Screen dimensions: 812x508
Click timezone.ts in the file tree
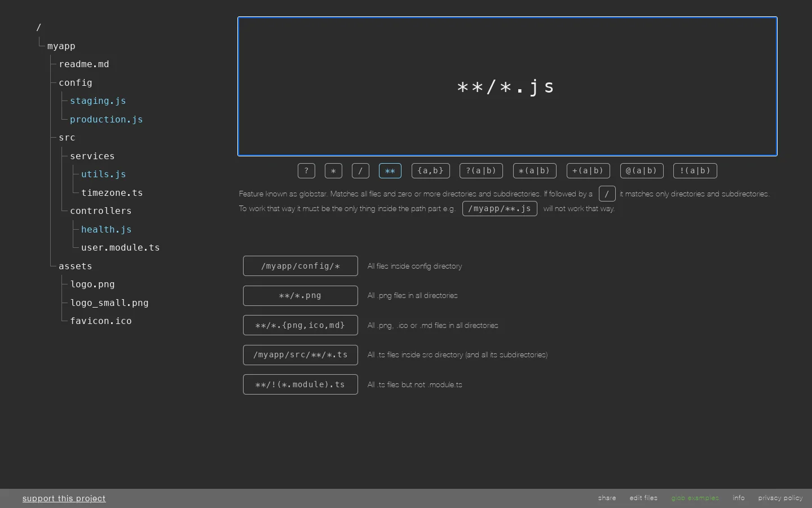click(x=112, y=192)
